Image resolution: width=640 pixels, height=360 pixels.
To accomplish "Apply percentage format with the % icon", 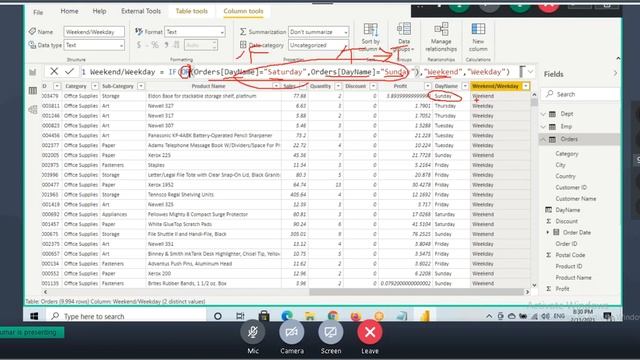I will (155, 45).
